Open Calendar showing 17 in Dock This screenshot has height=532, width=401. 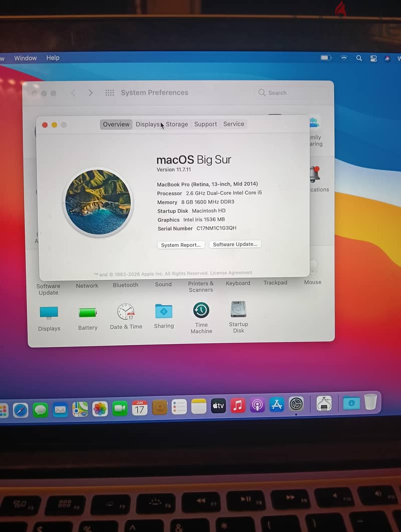point(139,408)
